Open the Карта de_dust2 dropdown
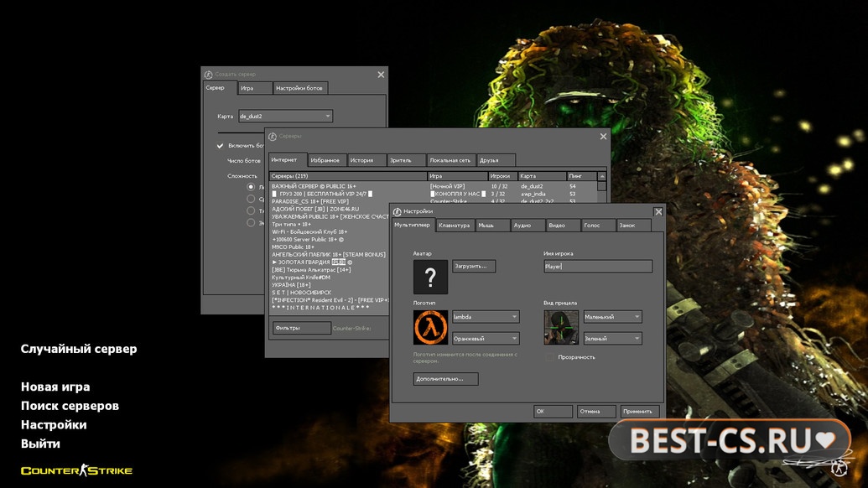This screenshot has width=868, height=488. click(x=285, y=117)
